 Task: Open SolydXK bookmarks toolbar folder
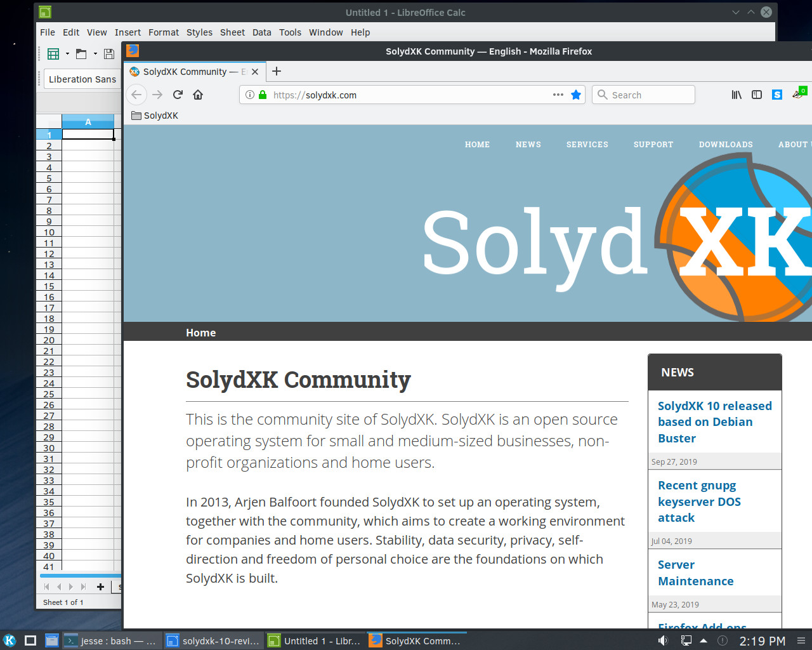point(155,116)
